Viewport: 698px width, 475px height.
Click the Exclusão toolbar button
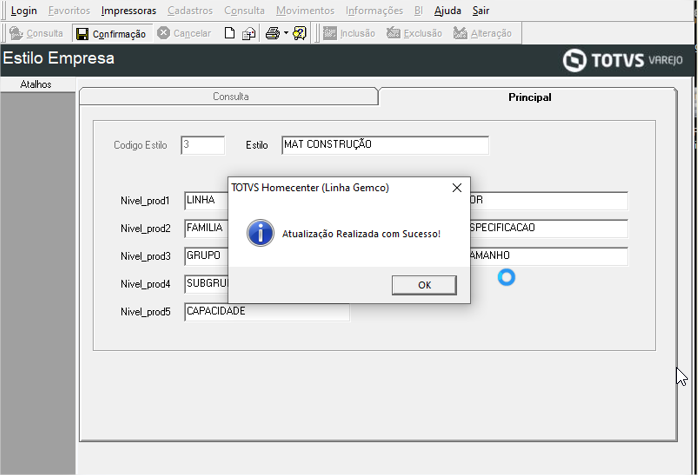(x=414, y=33)
